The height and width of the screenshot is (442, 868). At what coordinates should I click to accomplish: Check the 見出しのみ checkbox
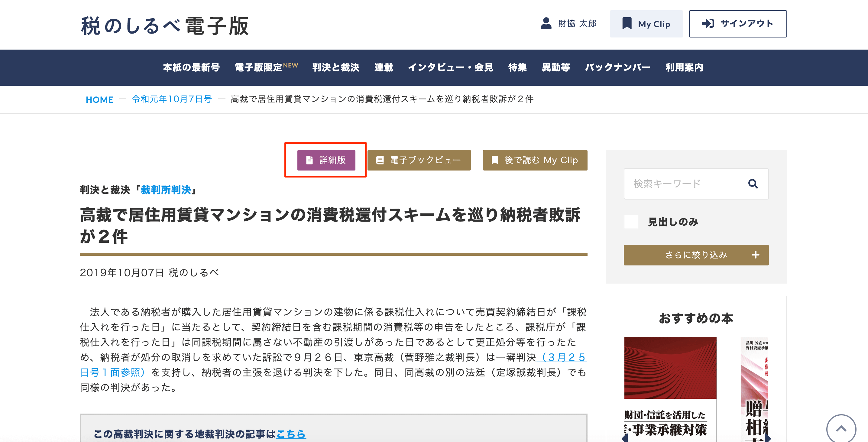click(631, 222)
